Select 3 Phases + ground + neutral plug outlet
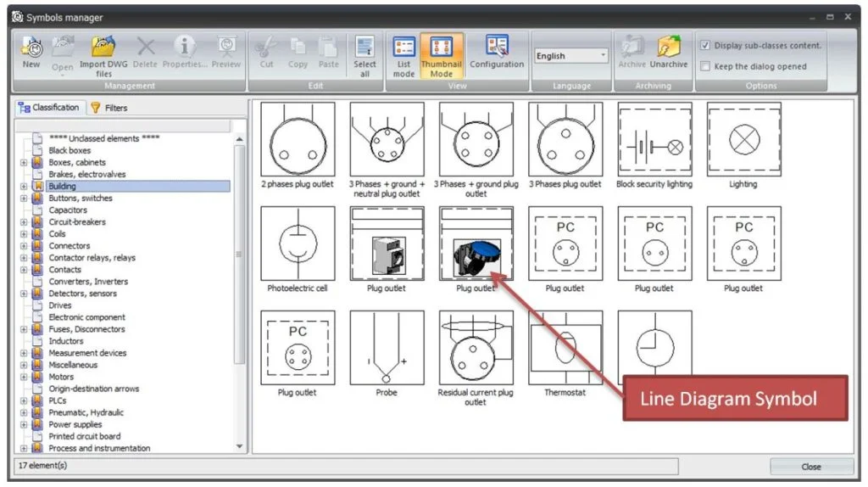Screen dimensions: 868x487 coord(387,140)
